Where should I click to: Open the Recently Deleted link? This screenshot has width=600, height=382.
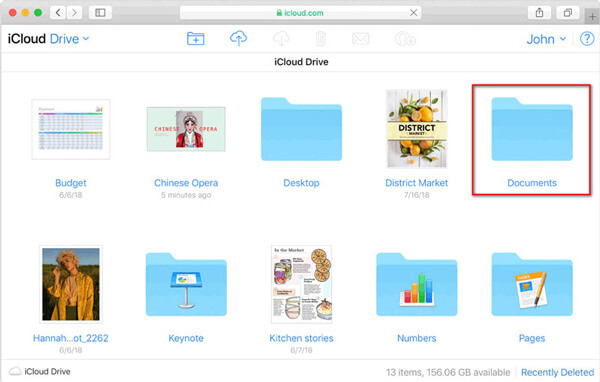(x=557, y=372)
